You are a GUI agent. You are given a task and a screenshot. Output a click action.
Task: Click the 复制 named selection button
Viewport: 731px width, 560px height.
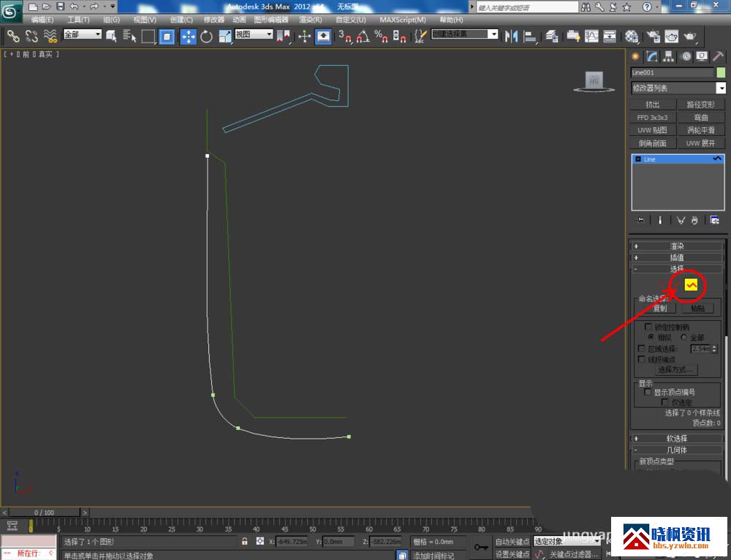[x=659, y=309]
